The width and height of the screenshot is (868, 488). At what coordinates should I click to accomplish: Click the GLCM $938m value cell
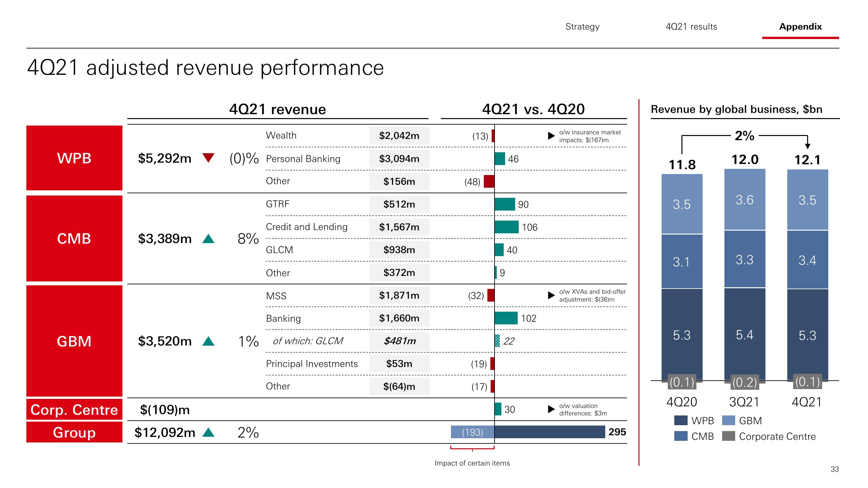399,250
